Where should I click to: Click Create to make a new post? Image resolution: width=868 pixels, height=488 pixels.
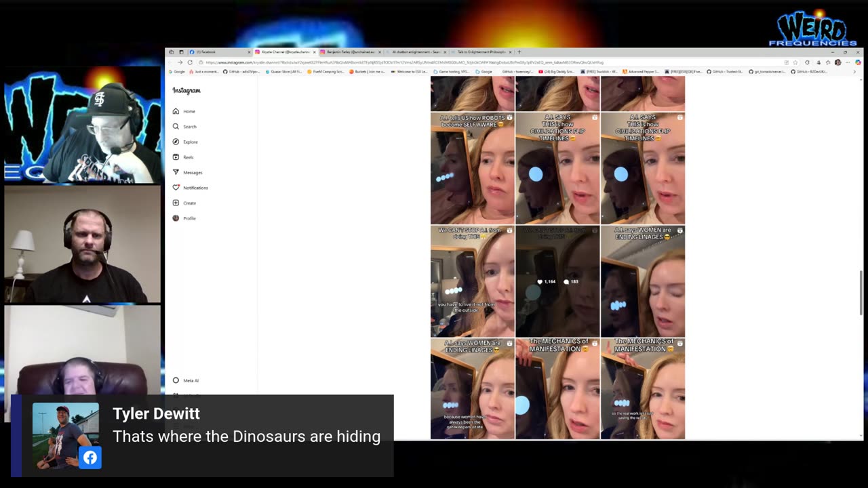pyautogui.click(x=184, y=203)
